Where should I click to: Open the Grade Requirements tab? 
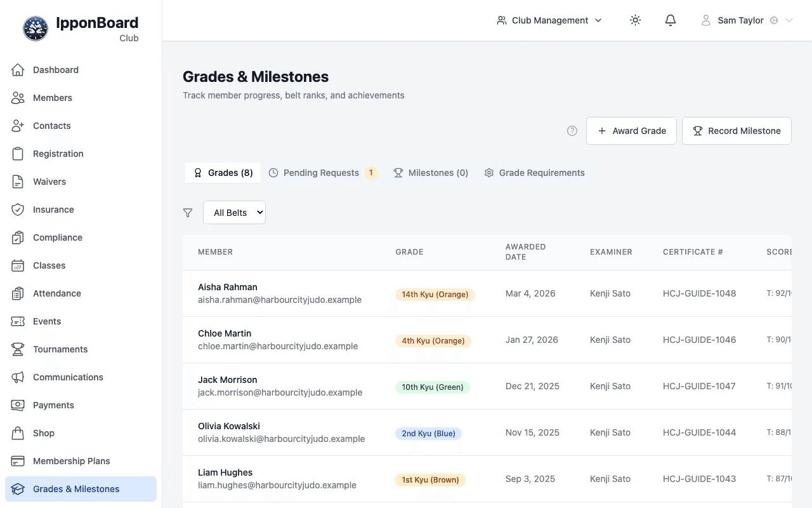(x=534, y=173)
